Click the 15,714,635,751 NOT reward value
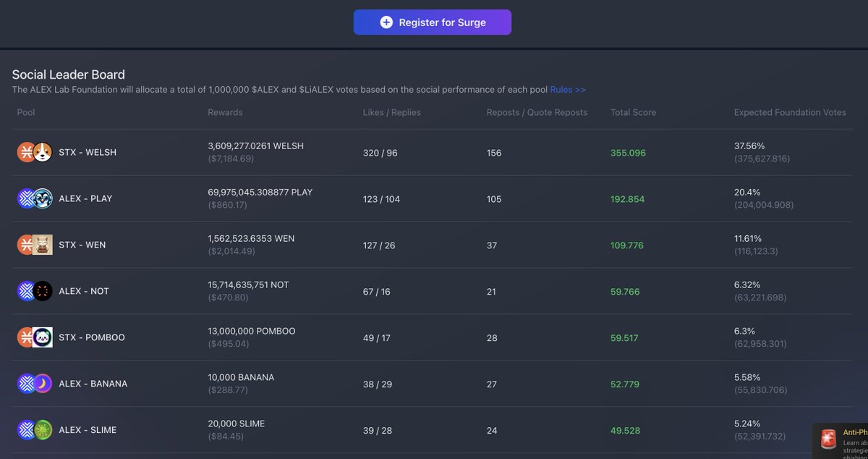 [248, 285]
